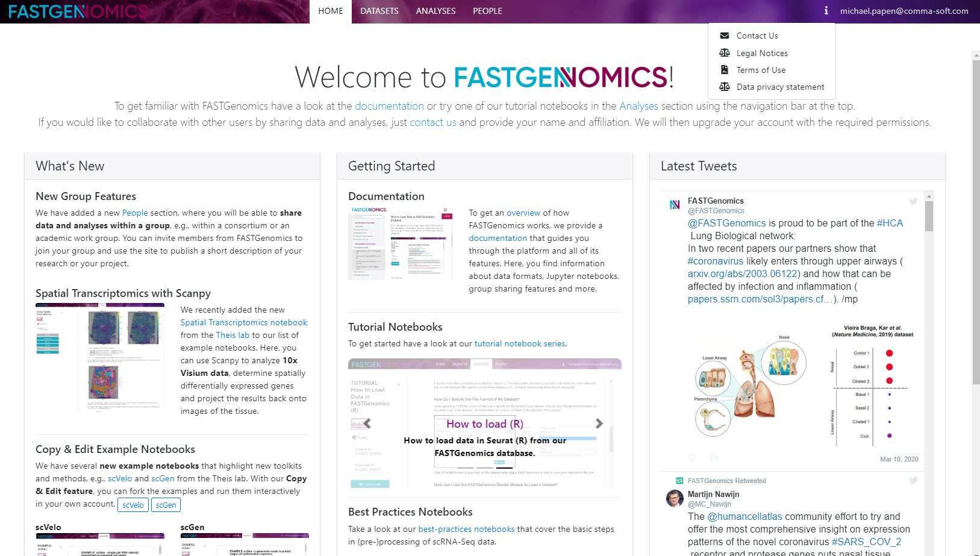Follow the Analyses link in welcome text
The width and height of the screenshot is (980, 556).
pos(638,106)
